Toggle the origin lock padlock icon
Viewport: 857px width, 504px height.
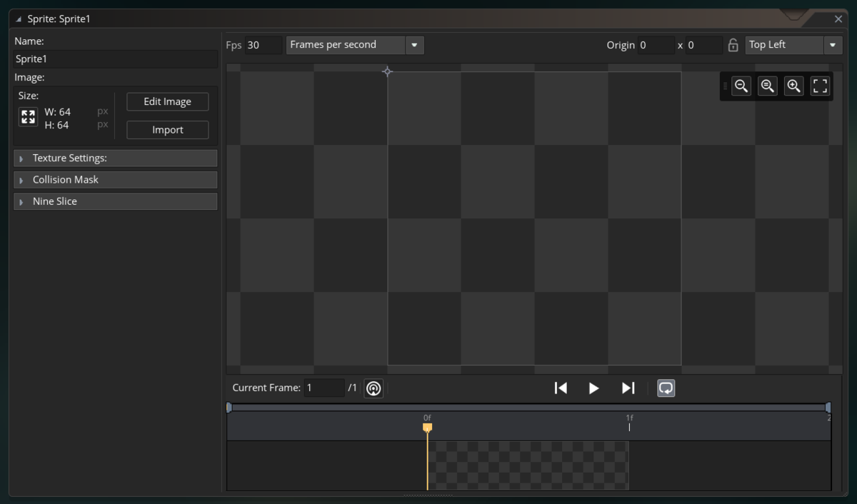coord(733,45)
